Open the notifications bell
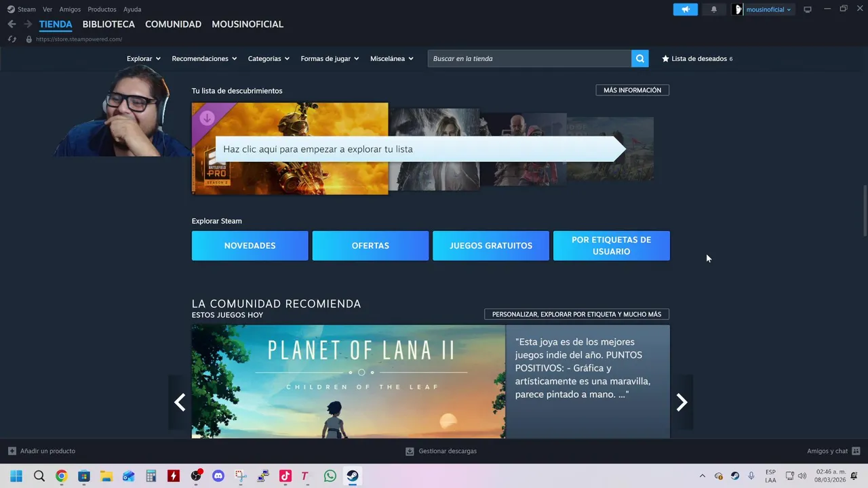 pos(713,9)
